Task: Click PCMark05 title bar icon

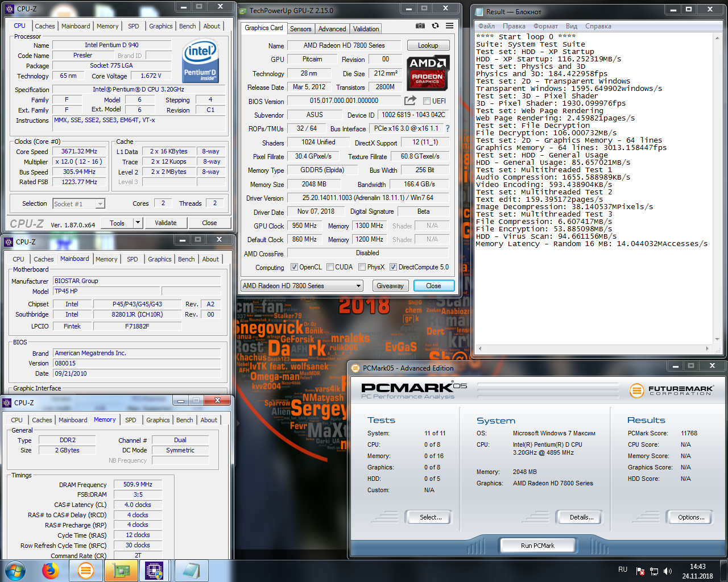Action: 355,368
